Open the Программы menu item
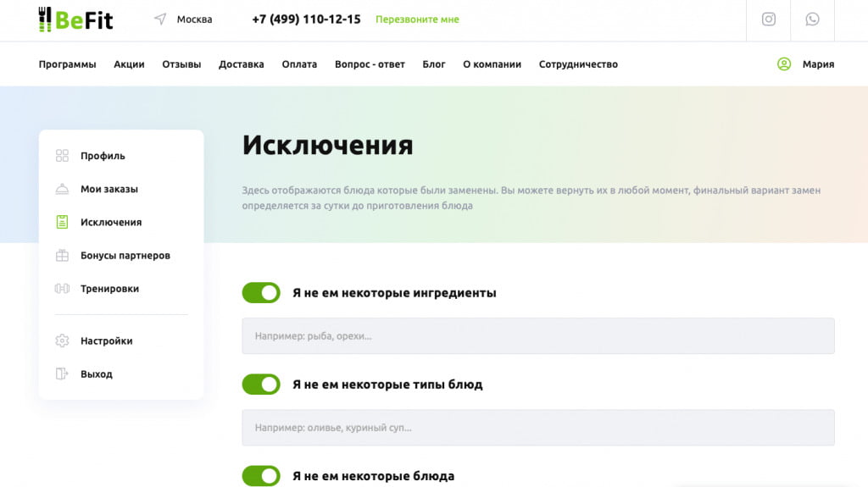This screenshot has width=868, height=487. click(68, 64)
